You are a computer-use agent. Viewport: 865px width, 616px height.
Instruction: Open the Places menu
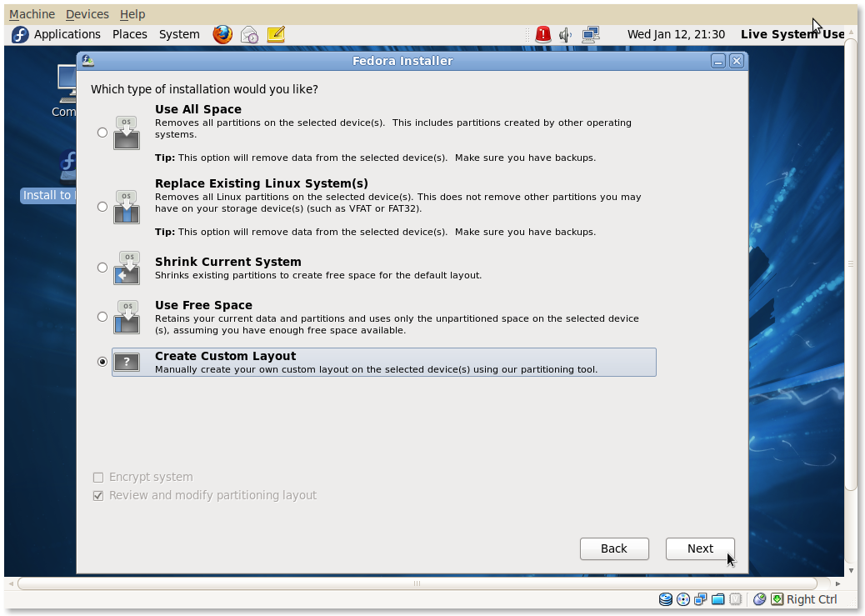pyautogui.click(x=130, y=34)
